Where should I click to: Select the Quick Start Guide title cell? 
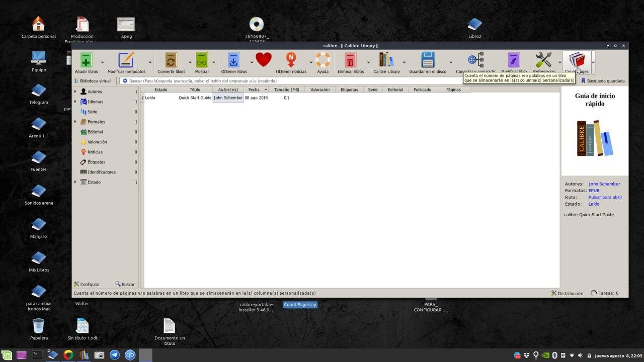[195, 98]
